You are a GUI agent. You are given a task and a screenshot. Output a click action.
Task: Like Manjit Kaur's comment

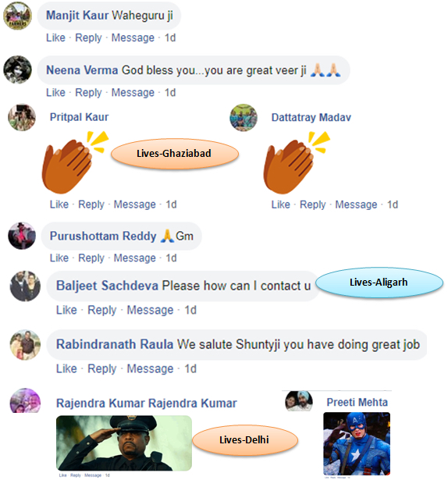tap(55, 37)
